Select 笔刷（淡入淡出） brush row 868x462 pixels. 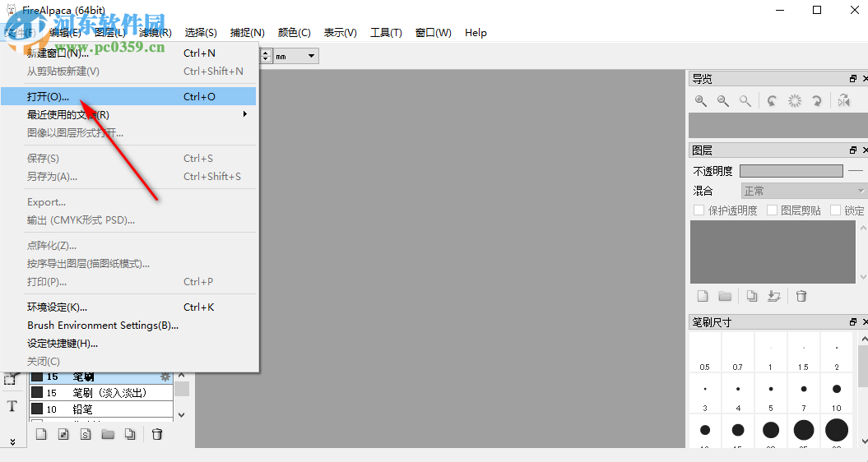[101, 393]
